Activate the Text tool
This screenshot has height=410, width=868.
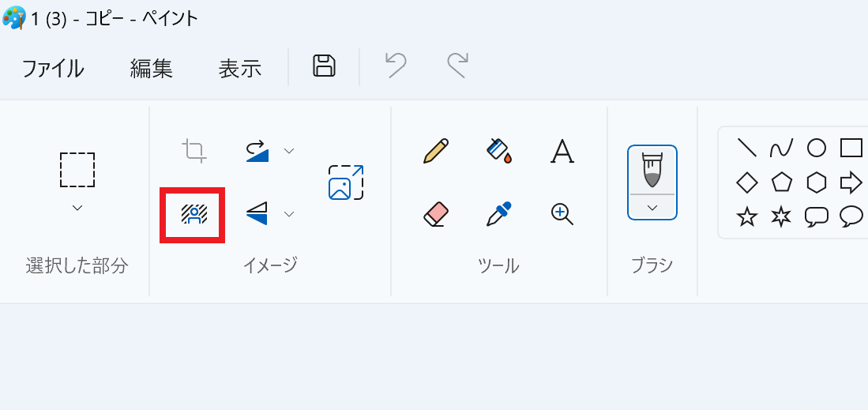tap(561, 150)
